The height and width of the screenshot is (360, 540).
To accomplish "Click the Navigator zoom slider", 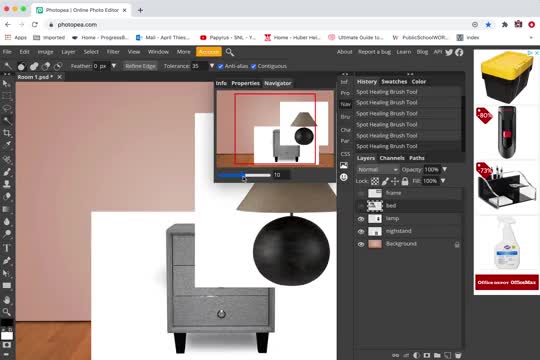I will pos(244,175).
